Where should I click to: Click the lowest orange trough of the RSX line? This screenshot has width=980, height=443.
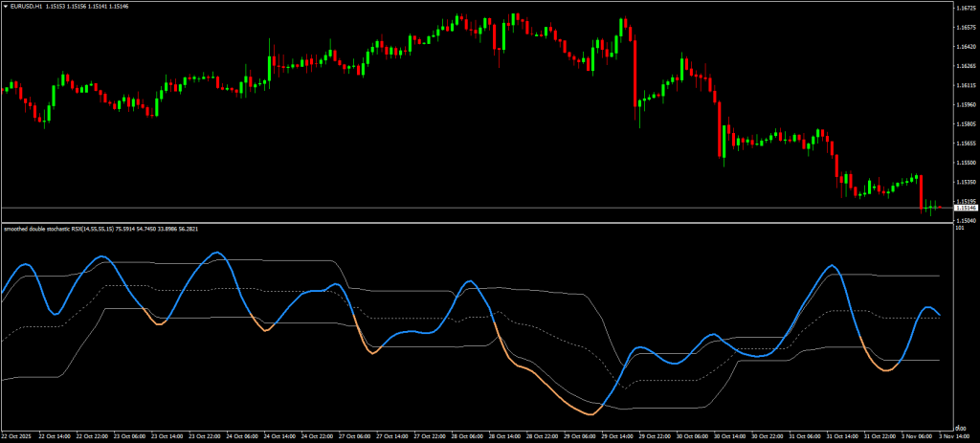pos(590,414)
